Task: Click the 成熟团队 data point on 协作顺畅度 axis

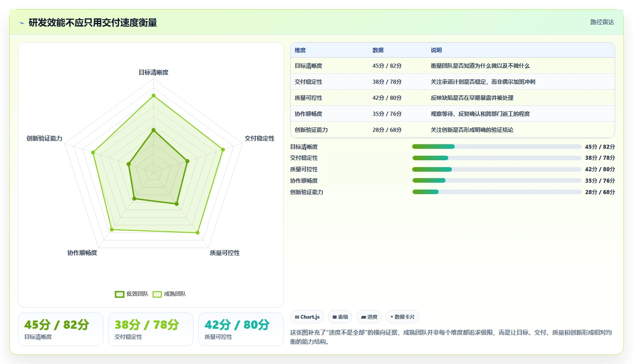Action: [x=112, y=229]
